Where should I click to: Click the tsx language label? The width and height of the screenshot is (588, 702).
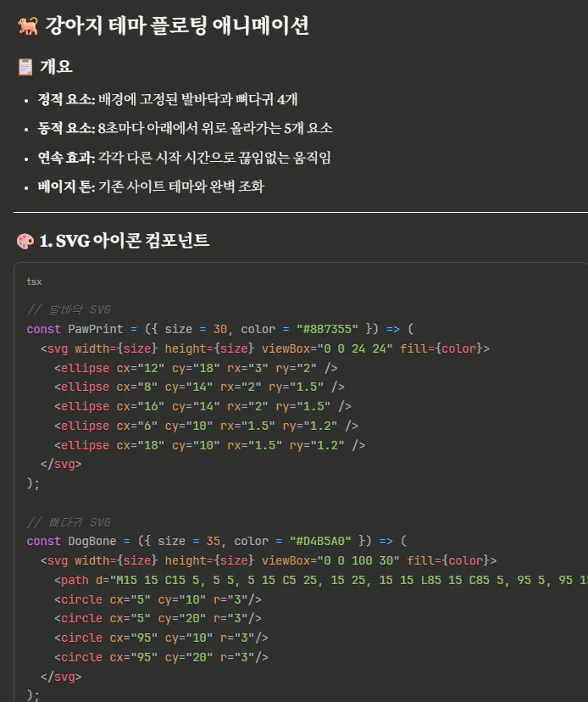[x=34, y=281]
